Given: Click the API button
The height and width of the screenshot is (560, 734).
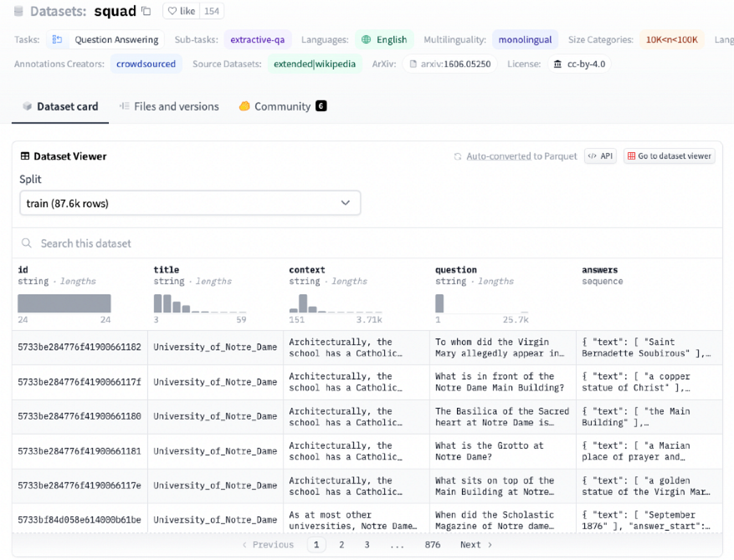Looking at the screenshot, I should click(601, 156).
